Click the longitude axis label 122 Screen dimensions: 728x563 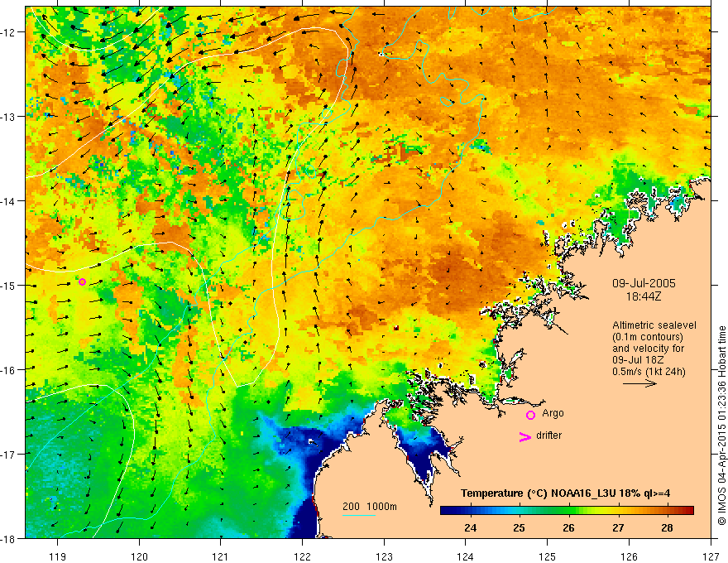tap(302, 556)
